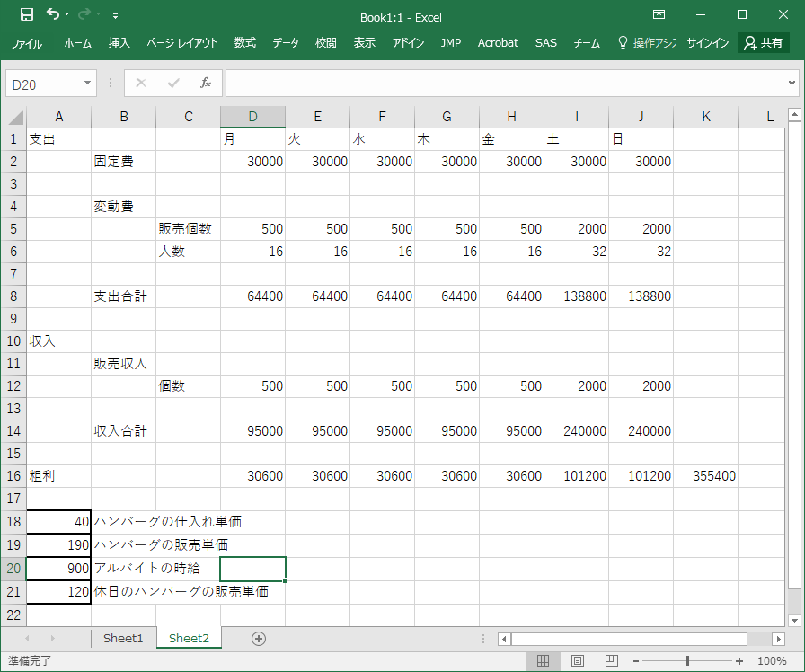The width and height of the screenshot is (805, 672).
Task: Click the zoom out minus icon
Action: coord(637,661)
